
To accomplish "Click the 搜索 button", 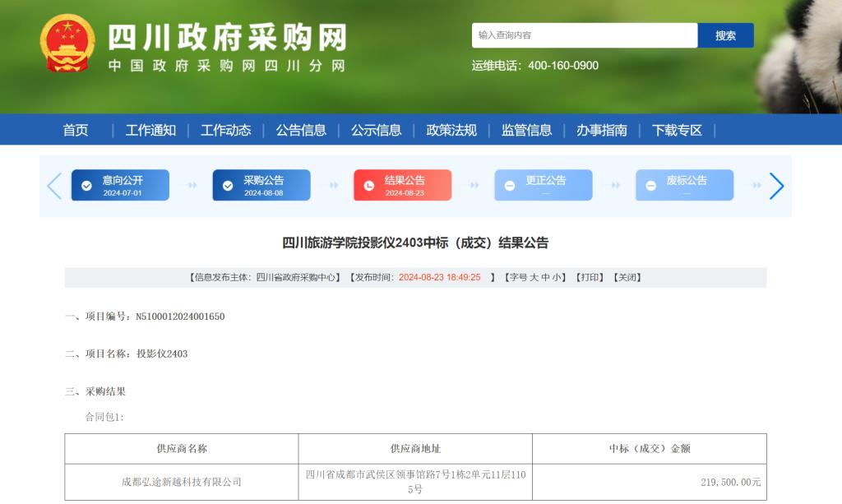I will pos(725,35).
